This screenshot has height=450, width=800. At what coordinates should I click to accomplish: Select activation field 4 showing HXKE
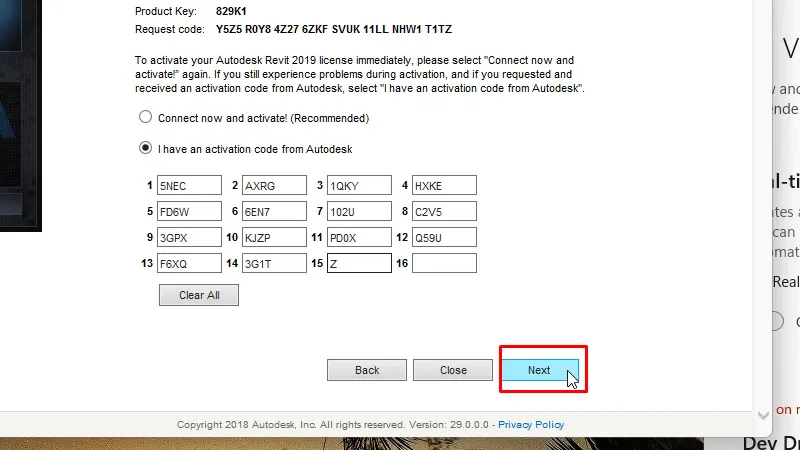[x=444, y=186]
